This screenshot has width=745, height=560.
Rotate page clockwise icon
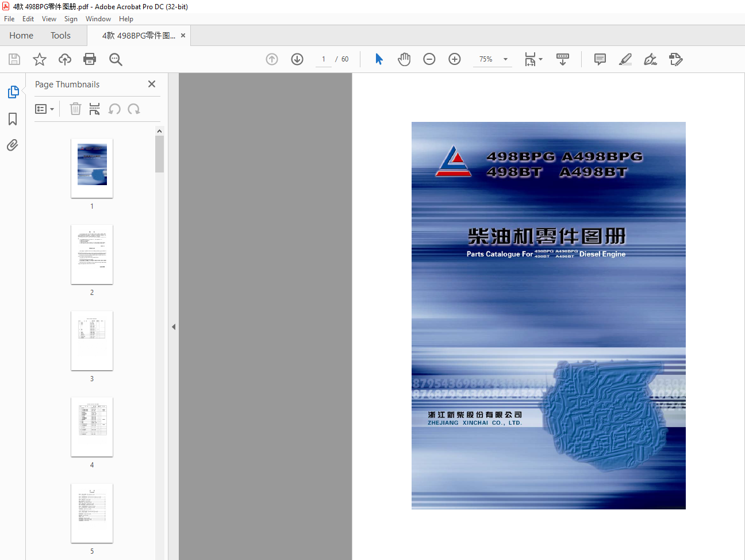[x=134, y=109]
